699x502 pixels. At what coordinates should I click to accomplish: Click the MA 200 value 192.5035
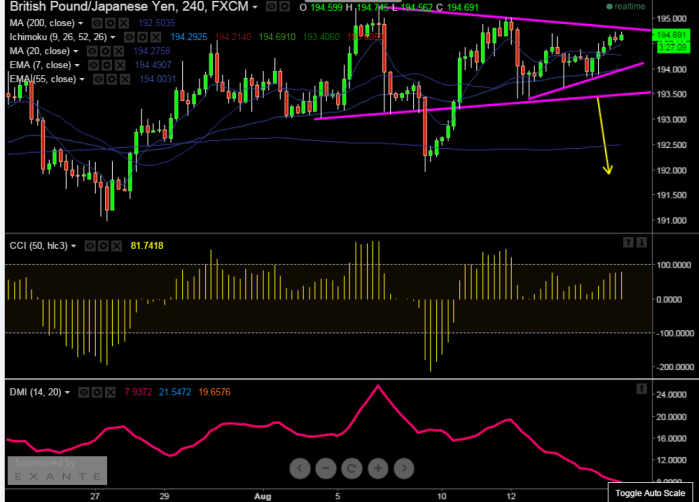point(157,23)
